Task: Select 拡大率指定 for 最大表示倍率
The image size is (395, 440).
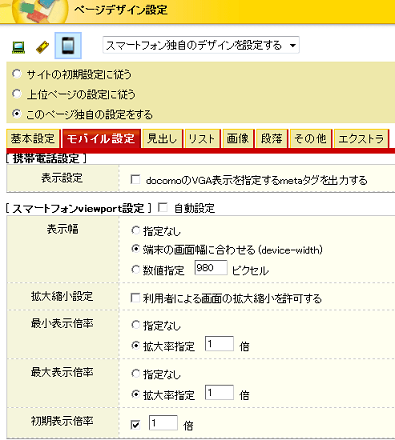Action: click(135, 394)
